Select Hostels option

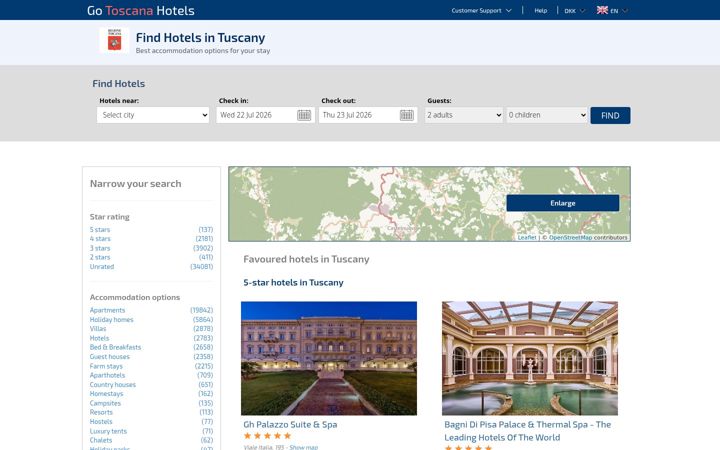pyautogui.click(x=101, y=422)
